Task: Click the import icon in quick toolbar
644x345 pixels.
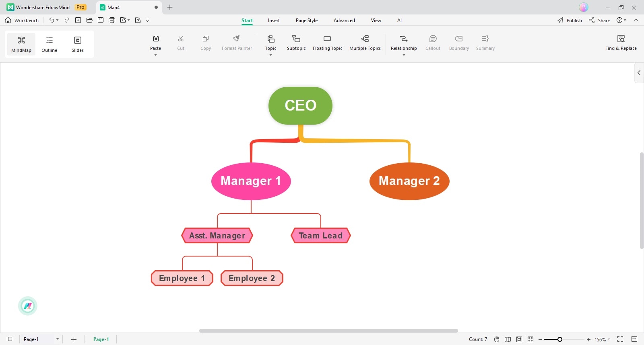Action: click(138, 20)
